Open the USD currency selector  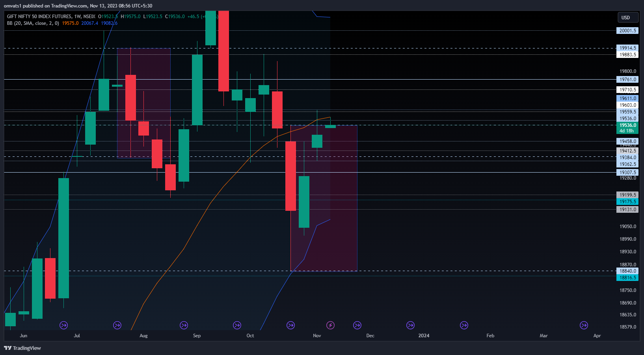point(627,17)
